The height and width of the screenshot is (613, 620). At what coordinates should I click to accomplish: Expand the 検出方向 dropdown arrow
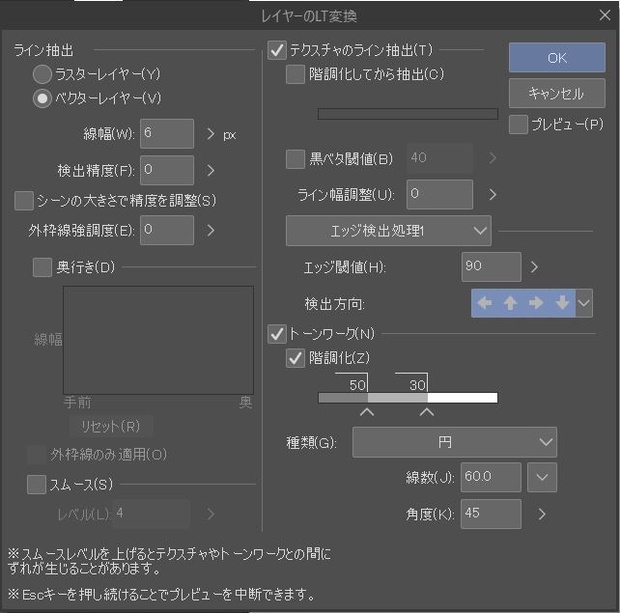[x=584, y=303]
